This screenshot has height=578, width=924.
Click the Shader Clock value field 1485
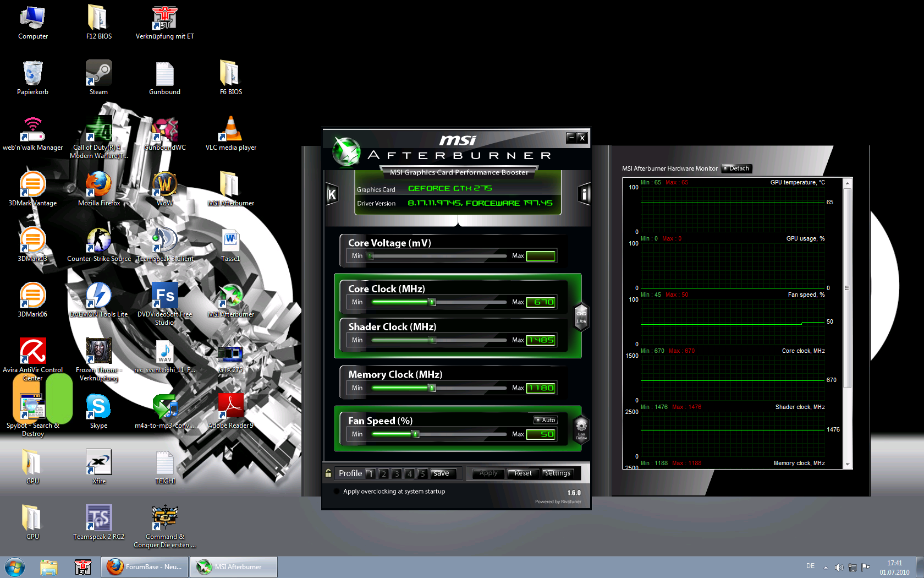(x=541, y=340)
